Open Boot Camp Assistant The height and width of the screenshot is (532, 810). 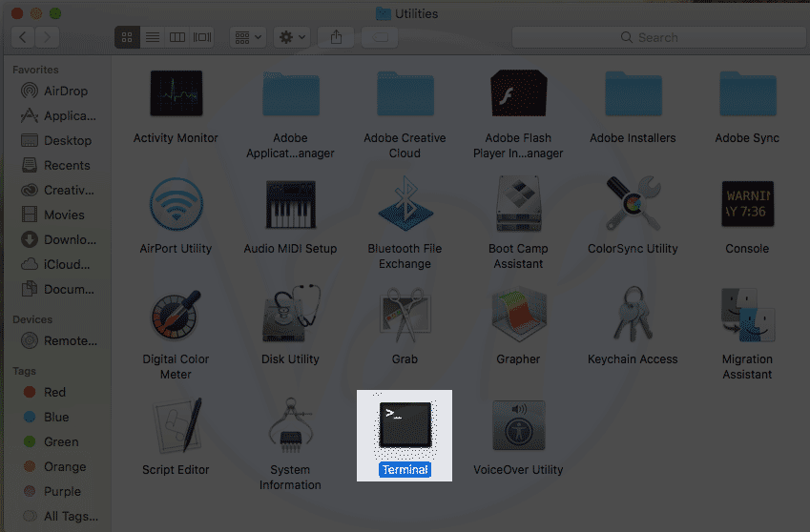click(518, 205)
